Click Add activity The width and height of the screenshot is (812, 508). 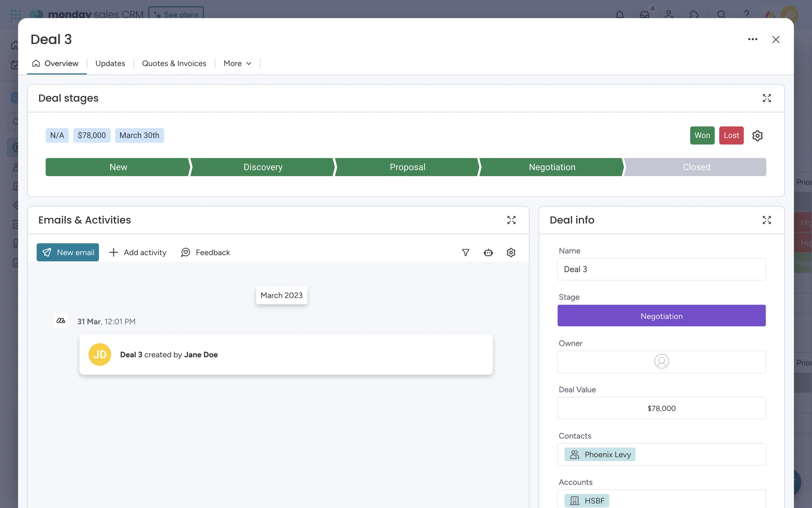pyautogui.click(x=138, y=252)
